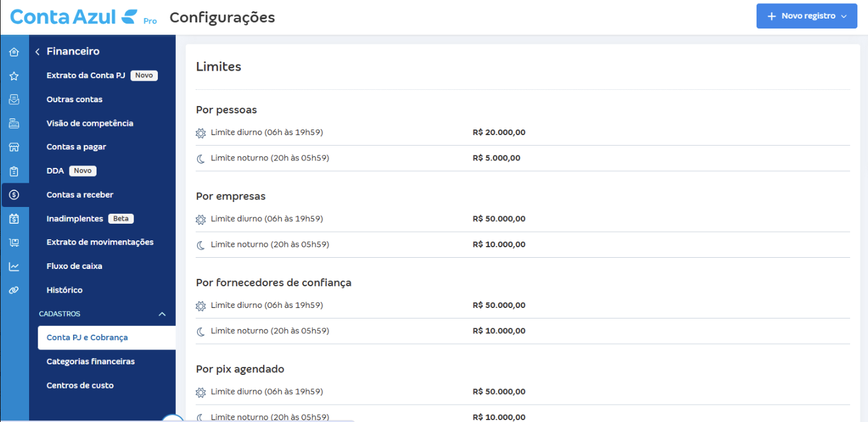This screenshot has height=422, width=868.
Task: Go to Categorias financeiras
Action: [90, 361]
